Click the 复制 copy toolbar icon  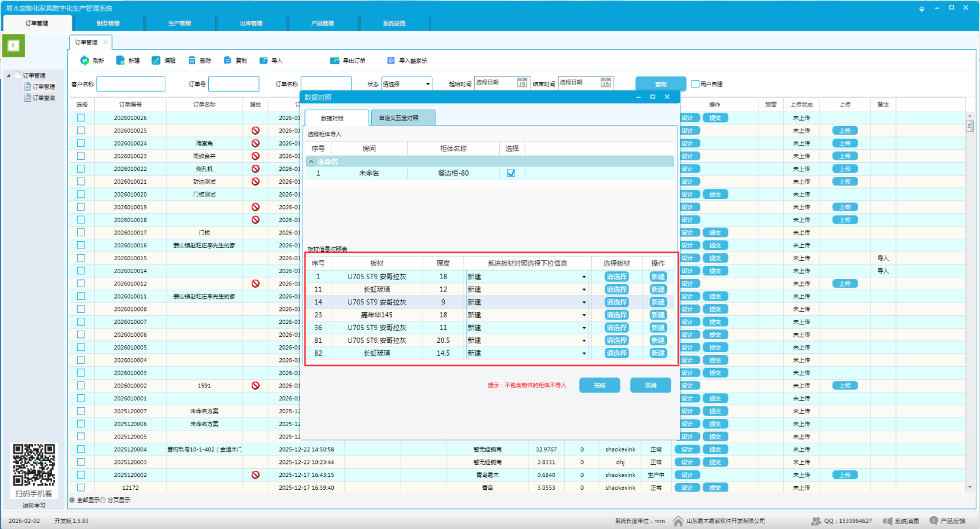click(228, 61)
